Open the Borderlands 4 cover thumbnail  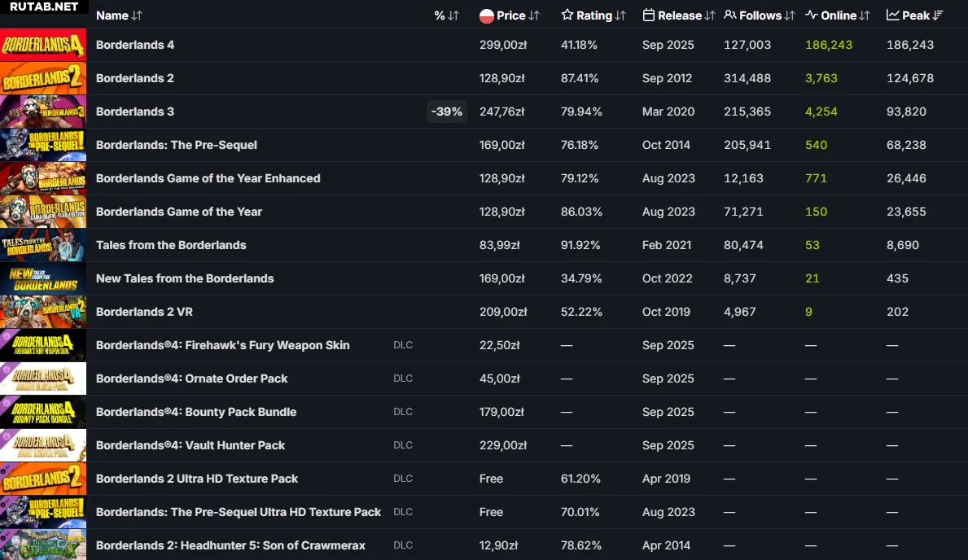coord(43,45)
